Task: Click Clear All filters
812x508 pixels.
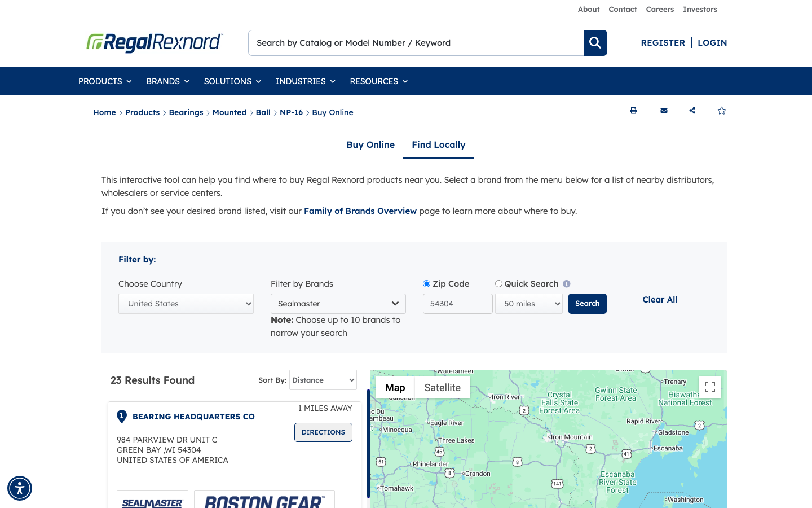Action: [x=660, y=300]
